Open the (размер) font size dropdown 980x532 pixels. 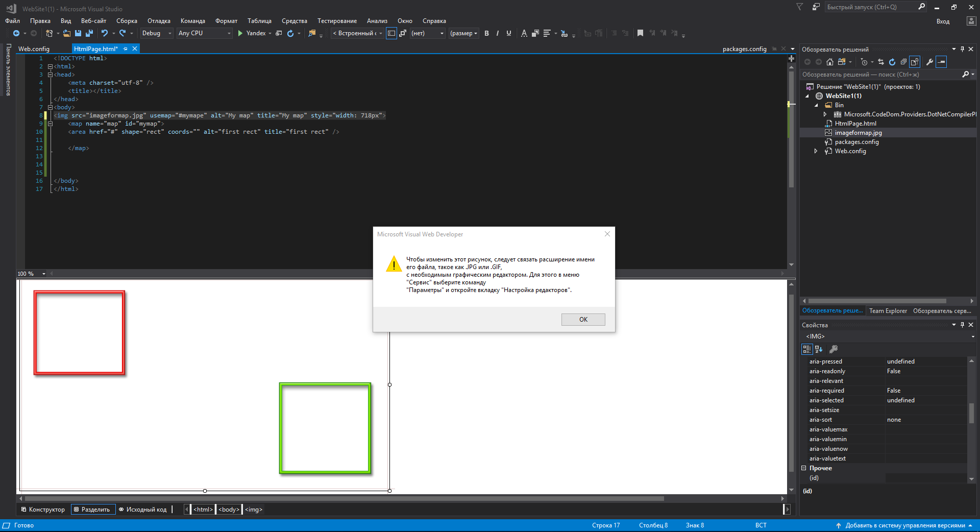click(463, 33)
